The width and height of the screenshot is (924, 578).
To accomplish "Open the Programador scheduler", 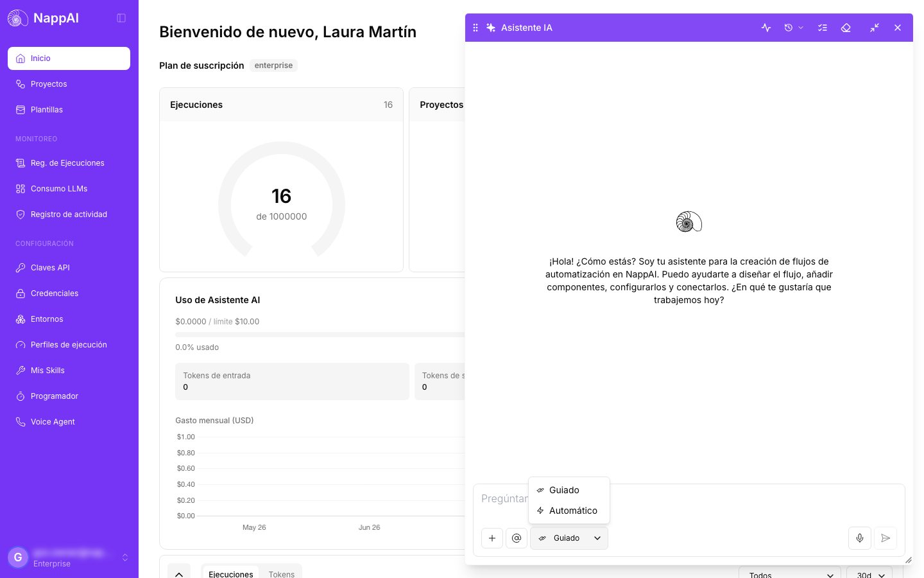I will (69, 396).
